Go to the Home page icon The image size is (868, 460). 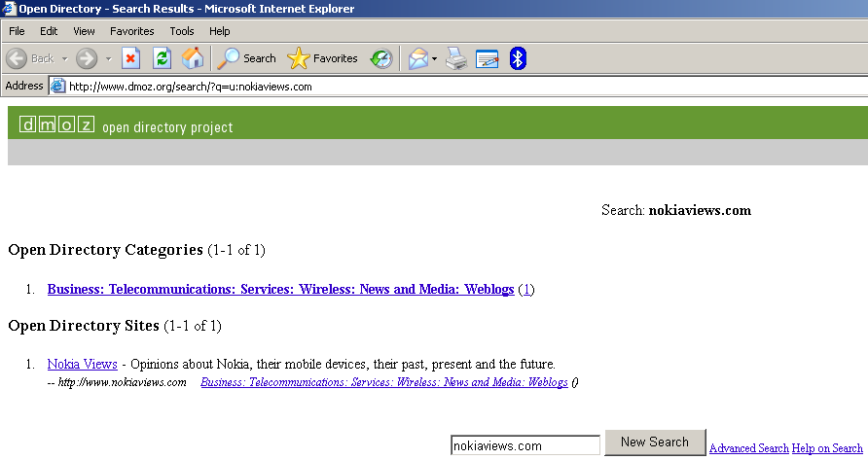click(x=193, y=58)
